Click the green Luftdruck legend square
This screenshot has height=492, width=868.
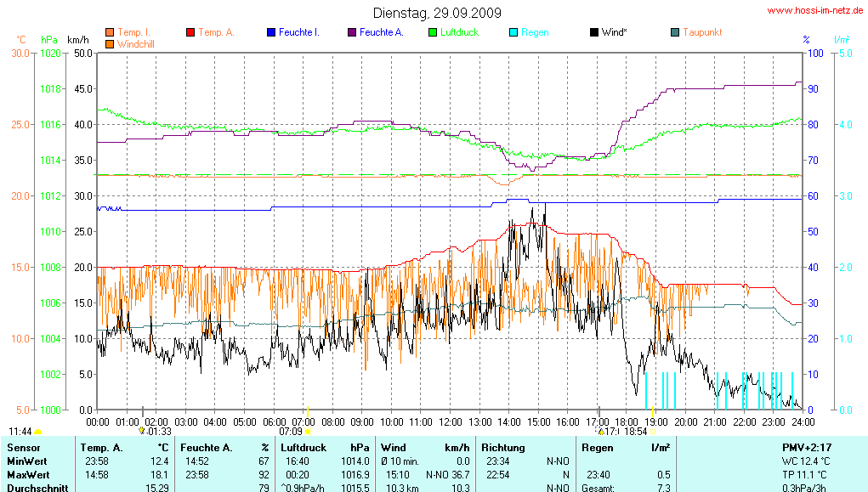click(433, 32)
